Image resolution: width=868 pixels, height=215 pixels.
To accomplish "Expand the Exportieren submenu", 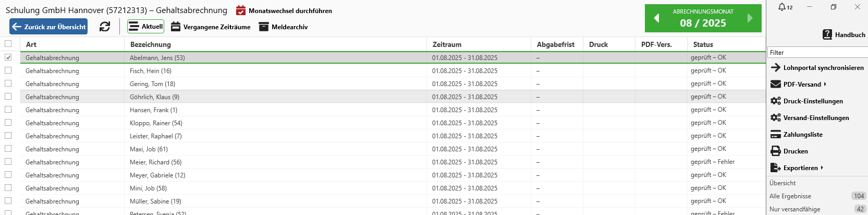I will [x=822, y=168].
